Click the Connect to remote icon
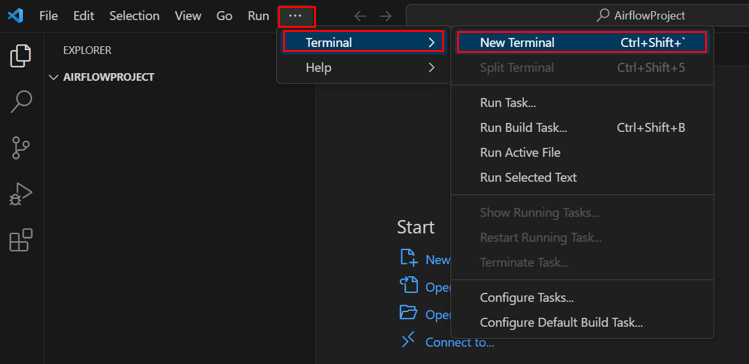The image size is (749, 364). pos(408,340)
